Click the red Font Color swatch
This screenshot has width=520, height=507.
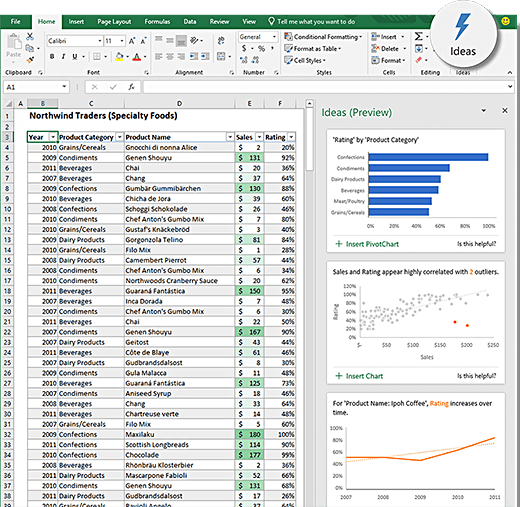coord(137,56)
